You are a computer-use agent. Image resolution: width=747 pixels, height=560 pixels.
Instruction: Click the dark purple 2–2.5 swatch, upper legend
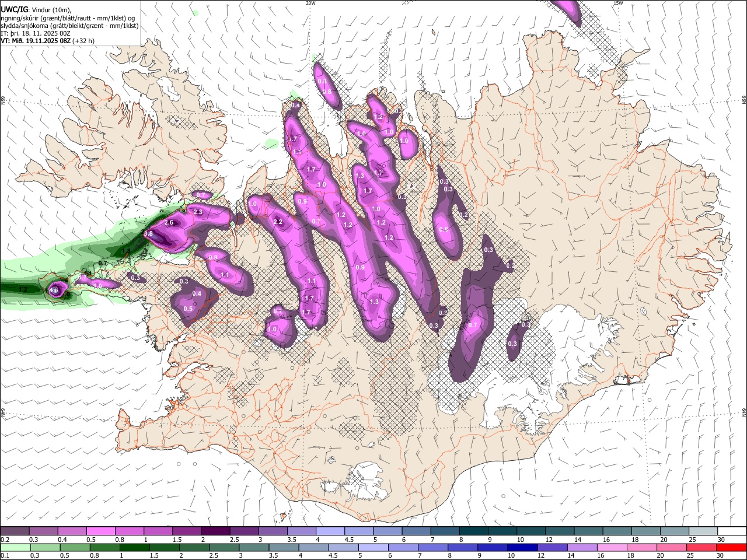pyautogui.click(x=215, y=531)
